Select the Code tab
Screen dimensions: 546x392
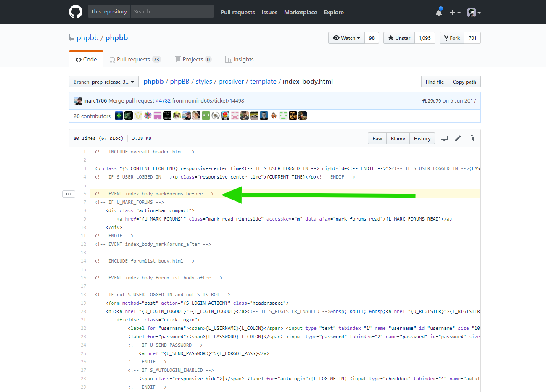(x=86, y=59)
